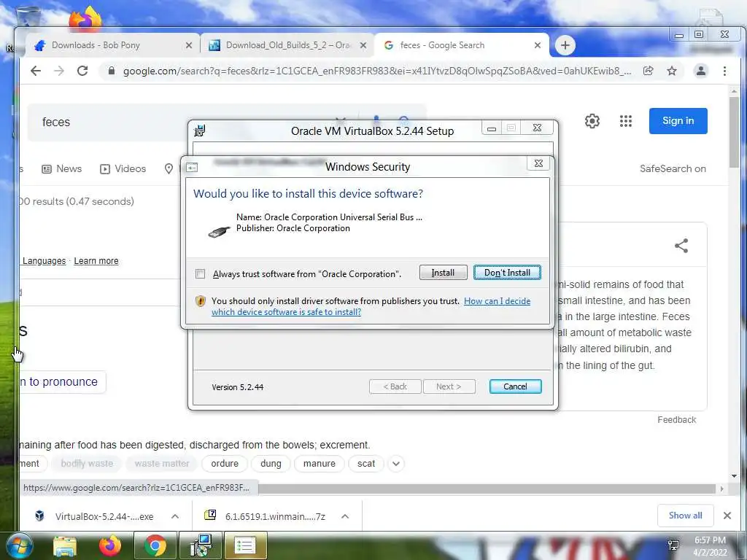
Task: Open Windows Explorer from the taskbar
Action: click(x=65, y=545)
